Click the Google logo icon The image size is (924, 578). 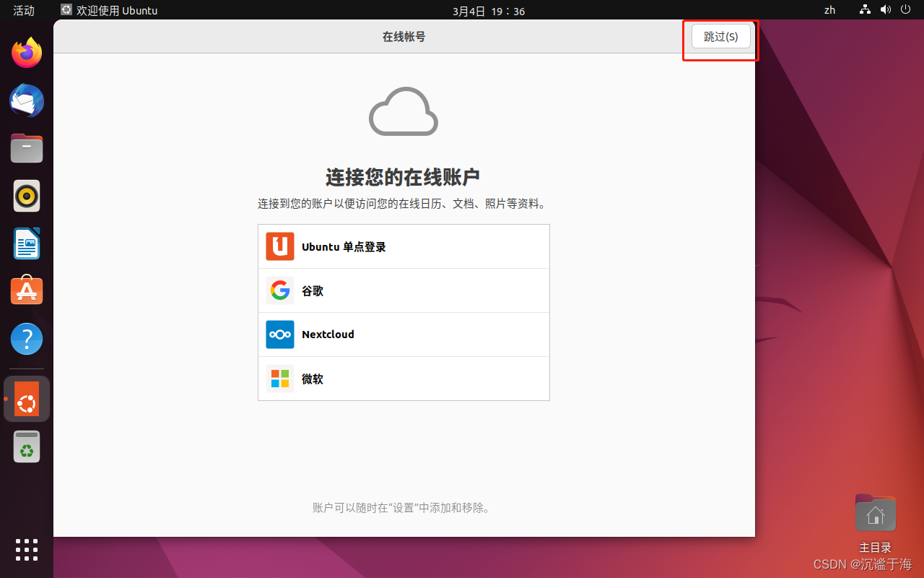click(x=280, y=290)
